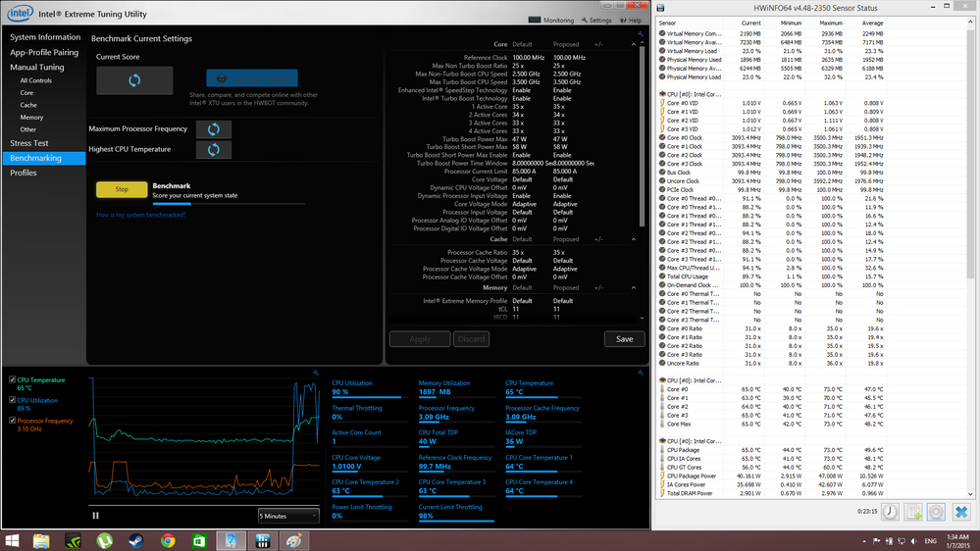This screenshot has height=551, width=980.
Task: Sort by the Maximum column in HWiNFO
Action: pyautogui.click(x=831, y=24)
